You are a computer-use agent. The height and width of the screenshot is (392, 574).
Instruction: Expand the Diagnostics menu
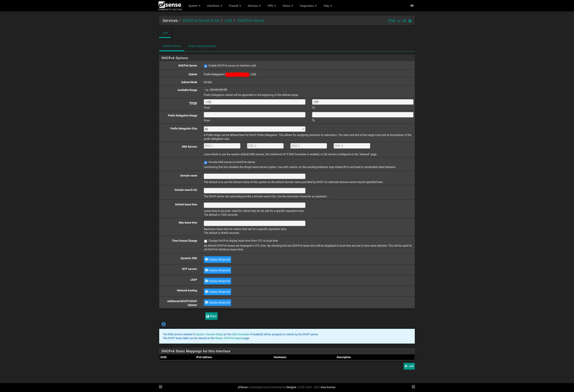(307, 6)
